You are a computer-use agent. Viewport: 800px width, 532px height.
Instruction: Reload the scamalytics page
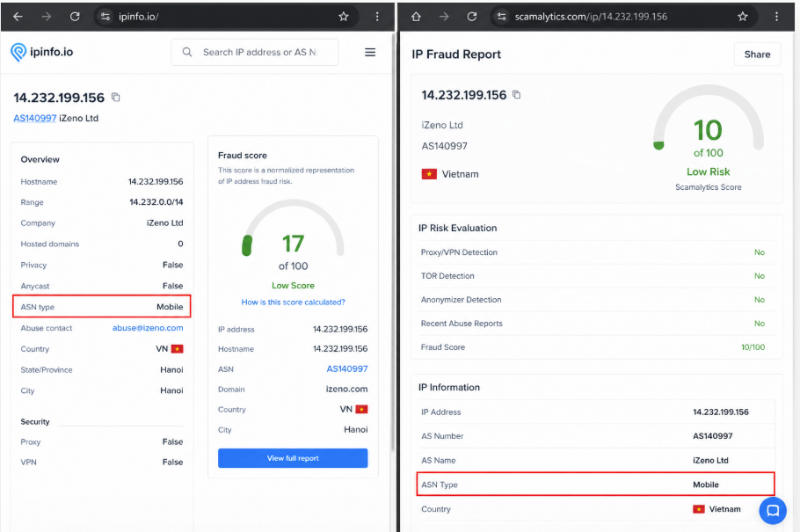click(472, 17)
